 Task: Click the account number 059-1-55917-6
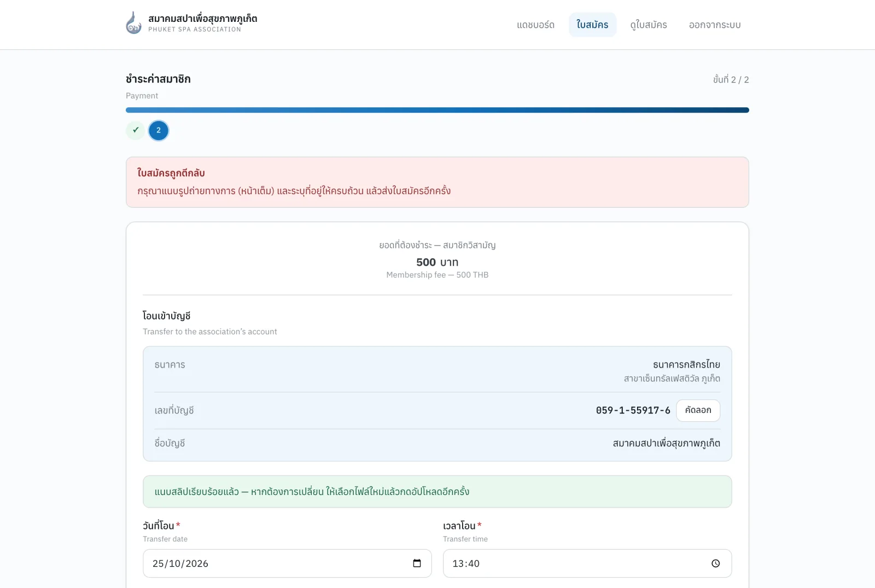(633, 410)
